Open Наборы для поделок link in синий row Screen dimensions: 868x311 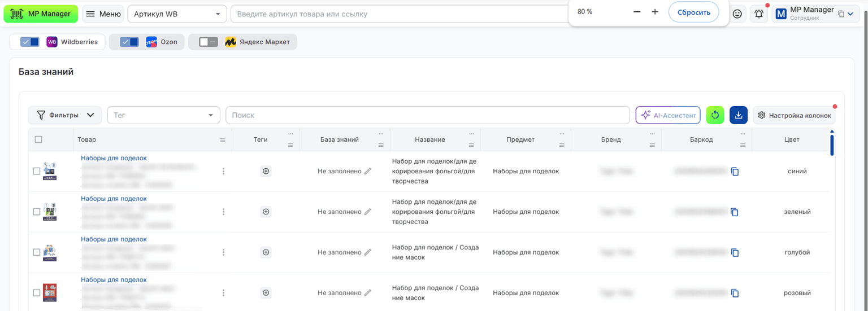[x=114, y=158]
